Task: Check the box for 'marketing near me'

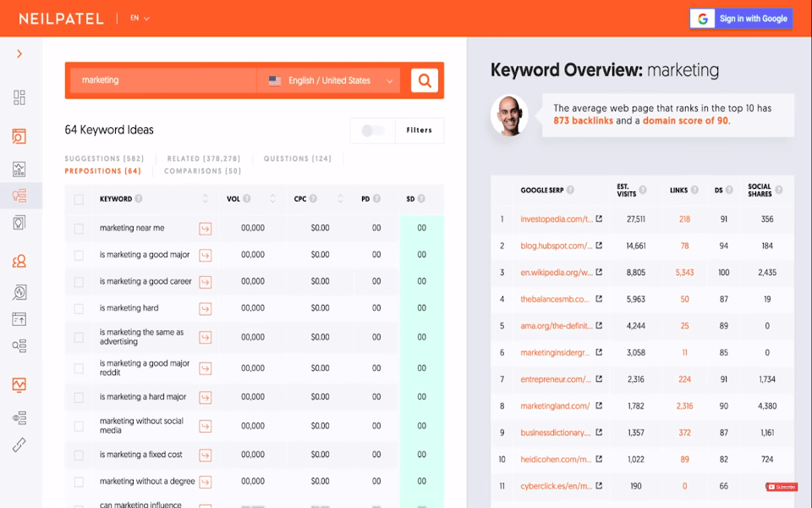Action: (79, 229)
